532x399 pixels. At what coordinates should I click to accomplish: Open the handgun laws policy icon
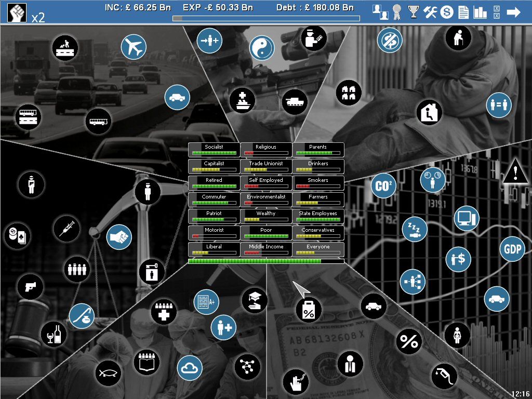pos(30,286)
